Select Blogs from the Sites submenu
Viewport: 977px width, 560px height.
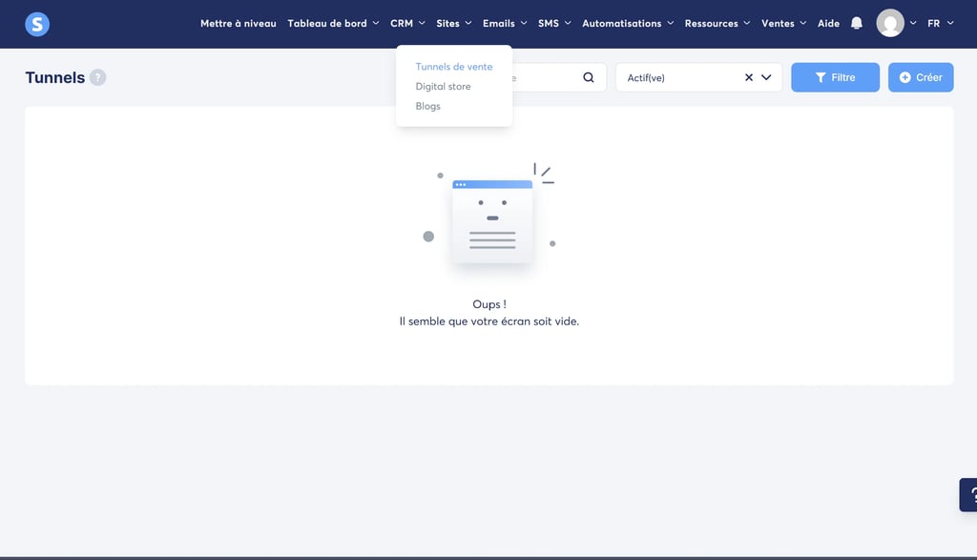point(428,107)
